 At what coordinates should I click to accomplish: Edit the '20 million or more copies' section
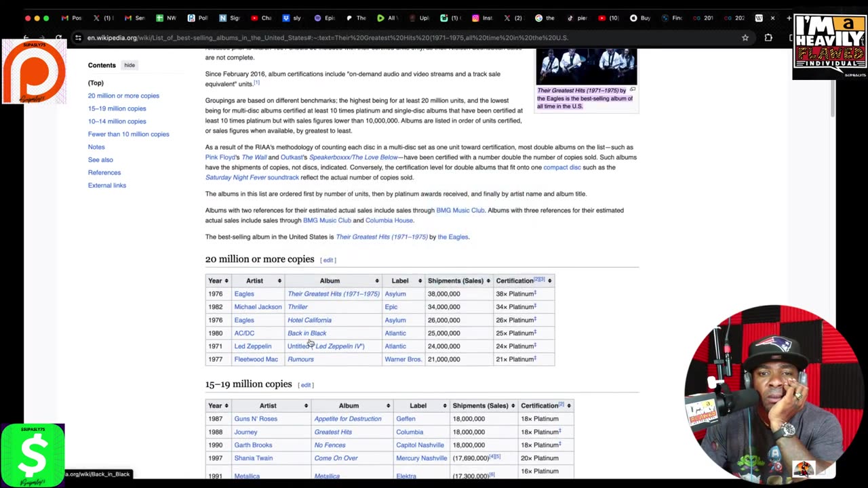328,260
